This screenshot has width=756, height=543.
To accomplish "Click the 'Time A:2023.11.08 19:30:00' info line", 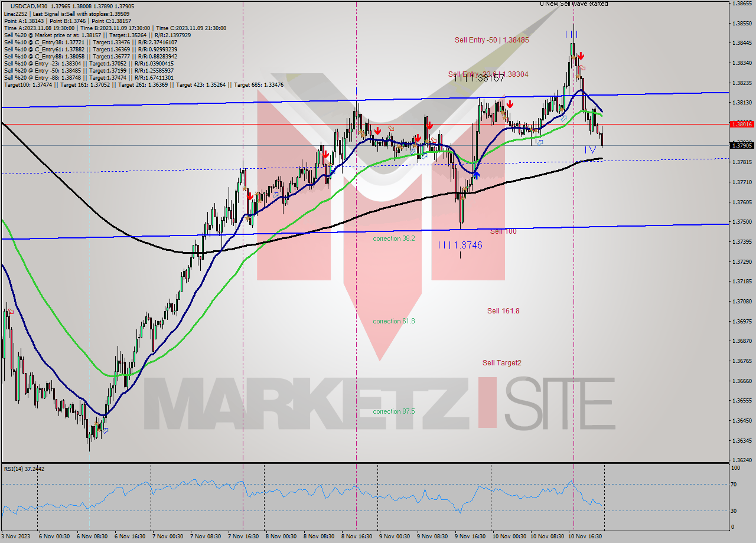I will coord(115,28).
